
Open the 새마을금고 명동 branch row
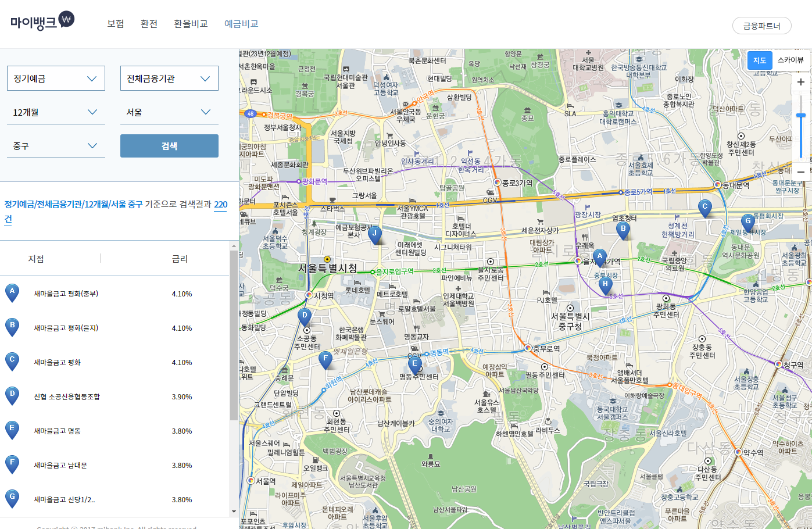(x=115, y=431)
